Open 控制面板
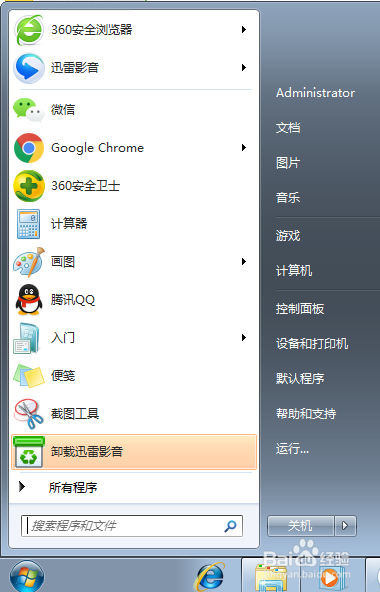 click(x=300, y=309)
